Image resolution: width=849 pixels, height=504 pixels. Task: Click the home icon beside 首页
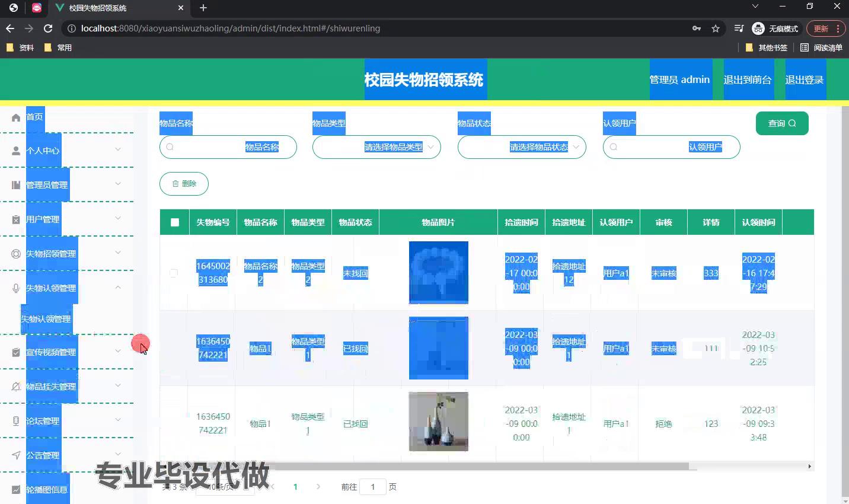point(16,117)
